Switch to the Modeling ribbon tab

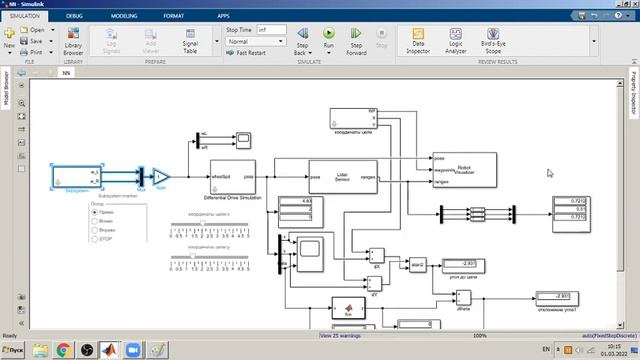tap(124, 16)
